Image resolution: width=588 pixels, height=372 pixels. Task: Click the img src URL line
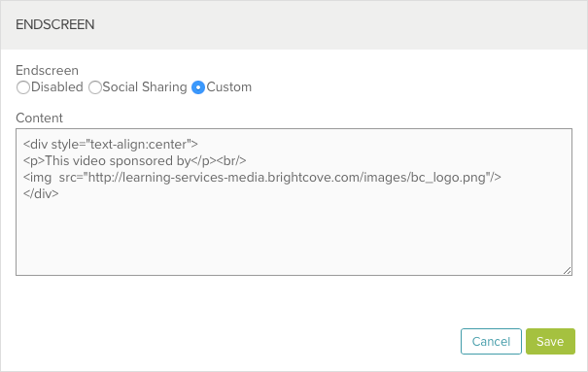pos(262,177)
